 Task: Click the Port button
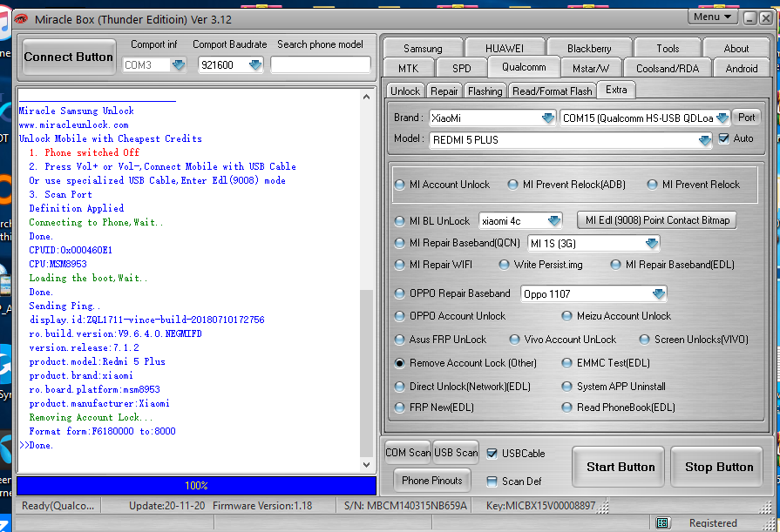746,118
